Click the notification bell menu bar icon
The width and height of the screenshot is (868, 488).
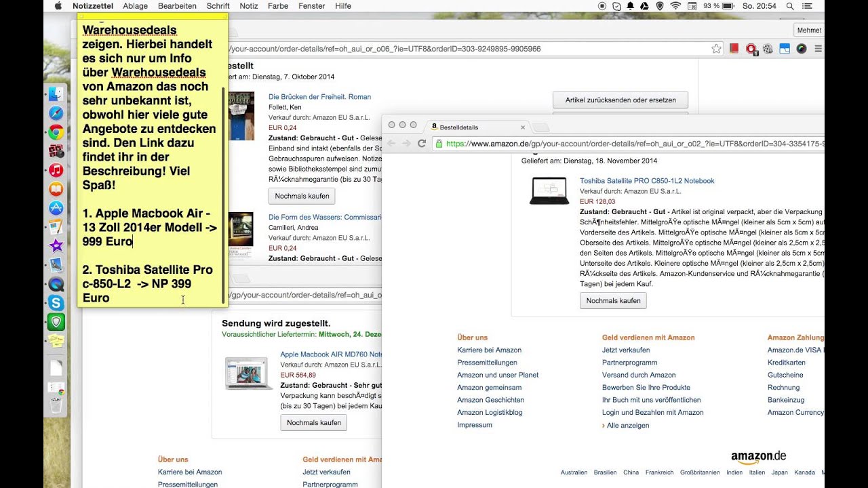point(630,6)
